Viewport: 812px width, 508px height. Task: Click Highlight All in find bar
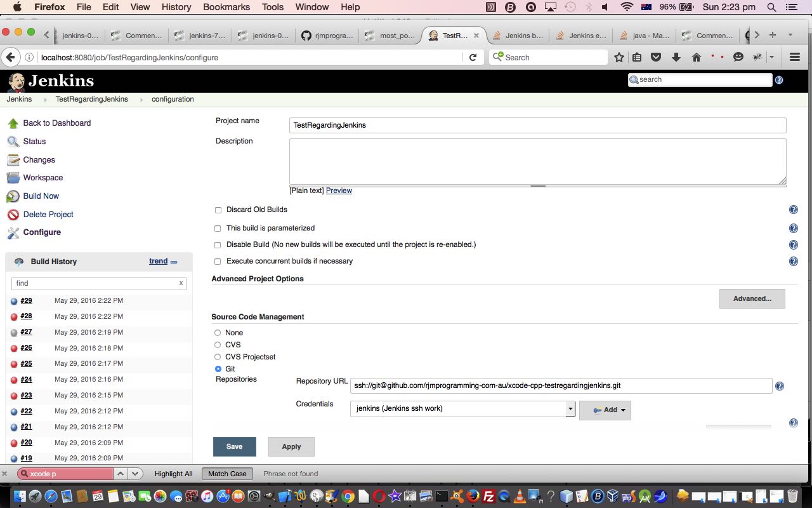(x=173, y=474)
